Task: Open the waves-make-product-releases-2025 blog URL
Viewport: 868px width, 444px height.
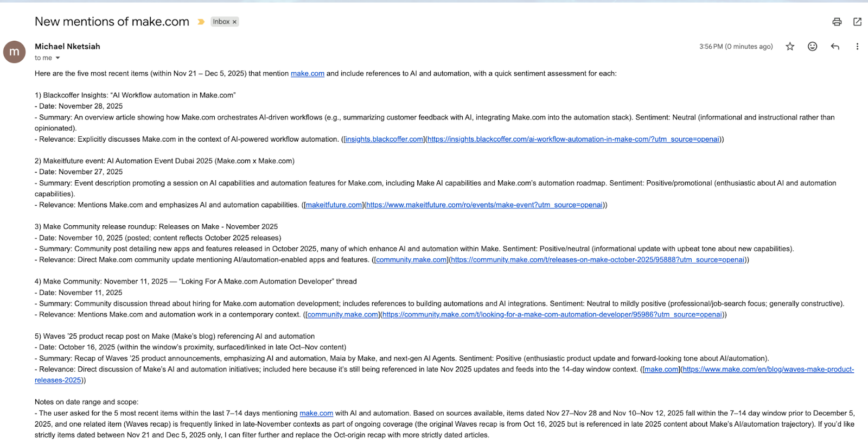Action: 768,370
